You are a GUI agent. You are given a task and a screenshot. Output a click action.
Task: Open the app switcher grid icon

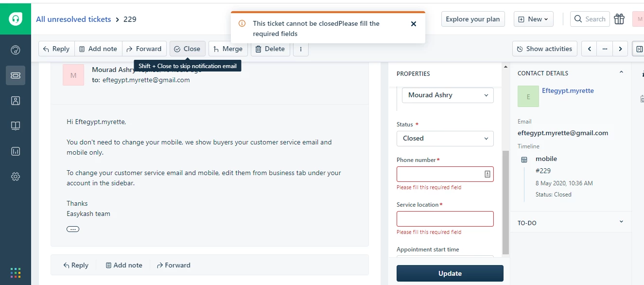(x=16, y=273)
